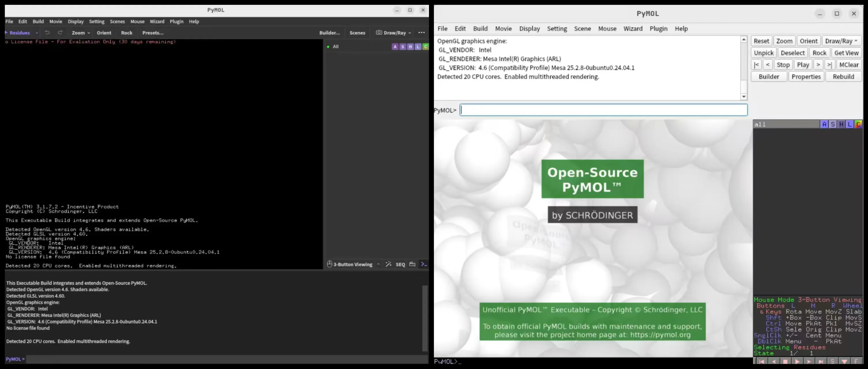Screen dimensions: 868x369
Task: Open the Setting menu in right PyMOL window
Action: click(x=557, y=29)
